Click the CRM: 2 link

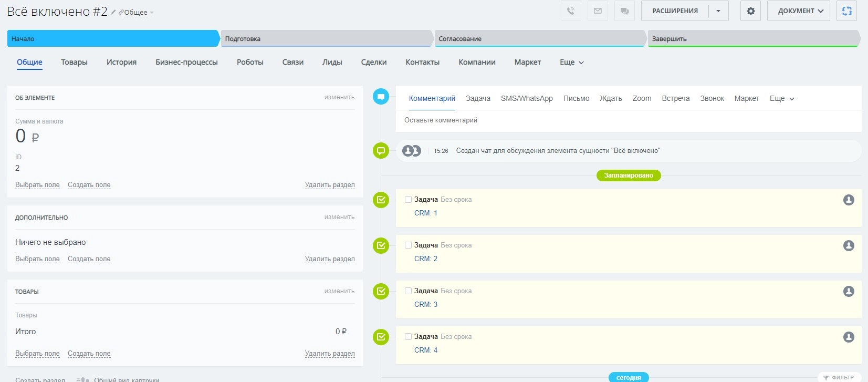pyautogui.click(x=425, y=259)
